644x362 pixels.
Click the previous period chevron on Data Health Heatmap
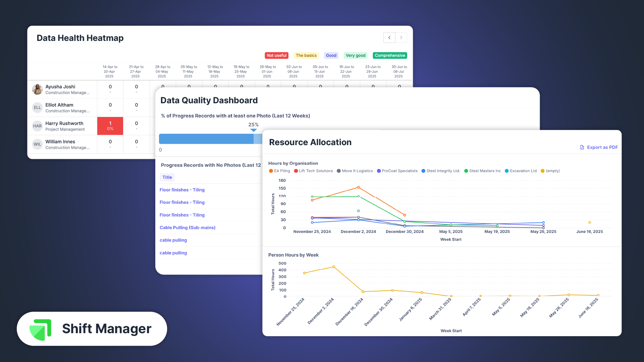pyautogui.click(x=389, y=38)
